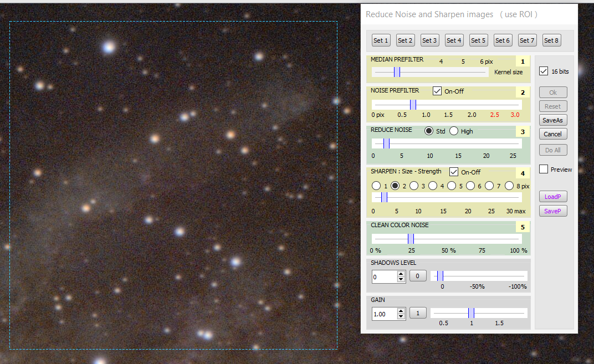This screenshot has height=364, width=594.
Task: Choose sharpen size 5
Action: click(452, 186)
